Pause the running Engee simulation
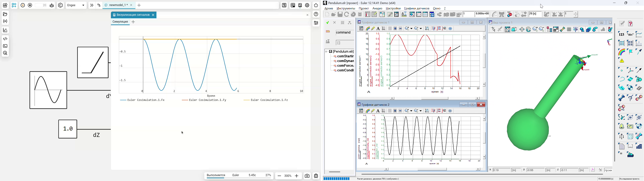Image resolution: width=644 pixels, height=181 pixels. click(x=23, y=5)
